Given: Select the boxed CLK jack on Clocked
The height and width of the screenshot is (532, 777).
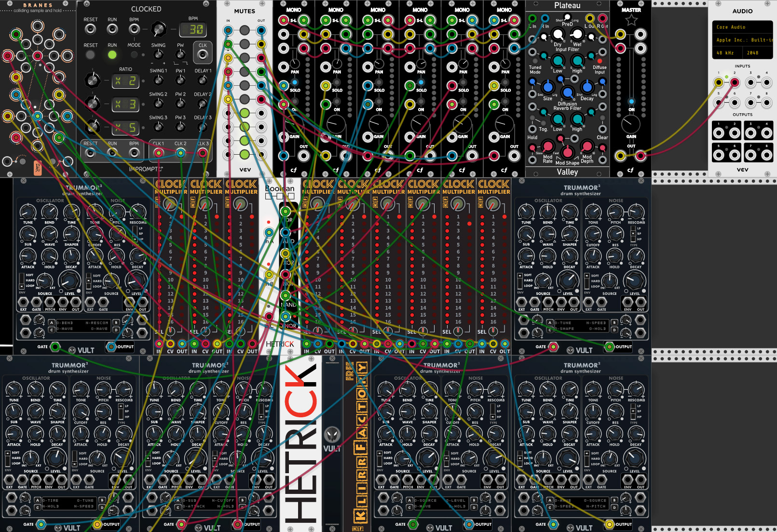Looking at the screenshot, I should coord(203,54).
